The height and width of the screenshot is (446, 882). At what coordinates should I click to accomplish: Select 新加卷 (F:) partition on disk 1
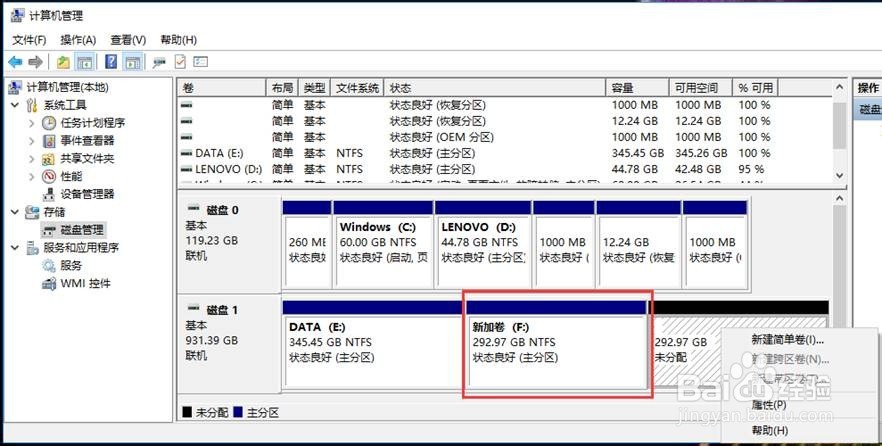point(557,343)
